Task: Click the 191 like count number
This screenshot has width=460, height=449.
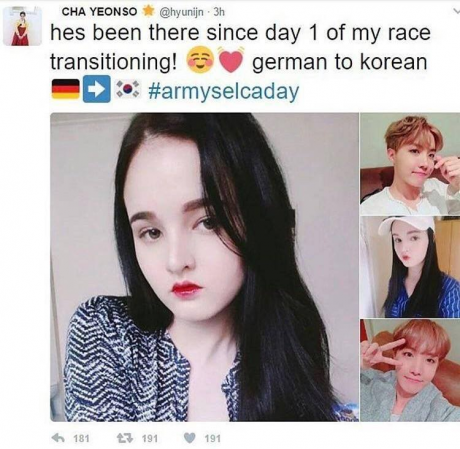Action: (x=213, y=438)
